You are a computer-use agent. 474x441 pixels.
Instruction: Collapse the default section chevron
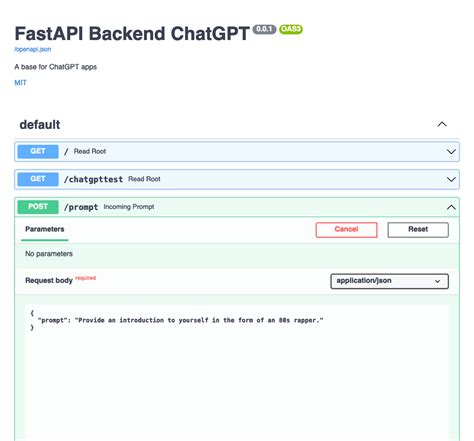click(x=442, y=124)
